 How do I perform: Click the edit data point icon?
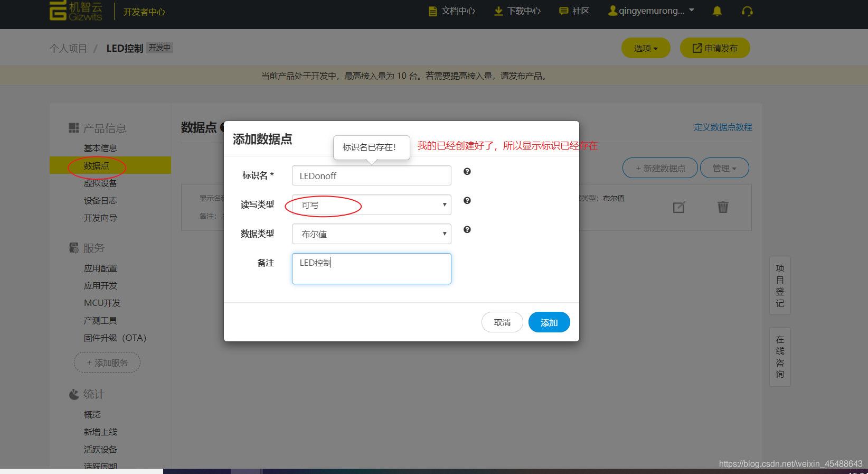(x=679, y=207)
